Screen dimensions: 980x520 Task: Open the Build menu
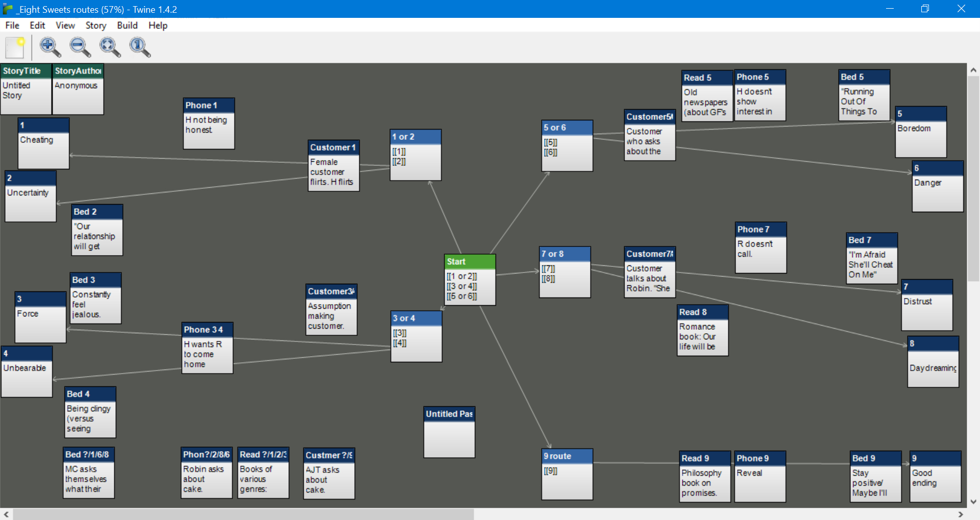(x=127, y=26)
